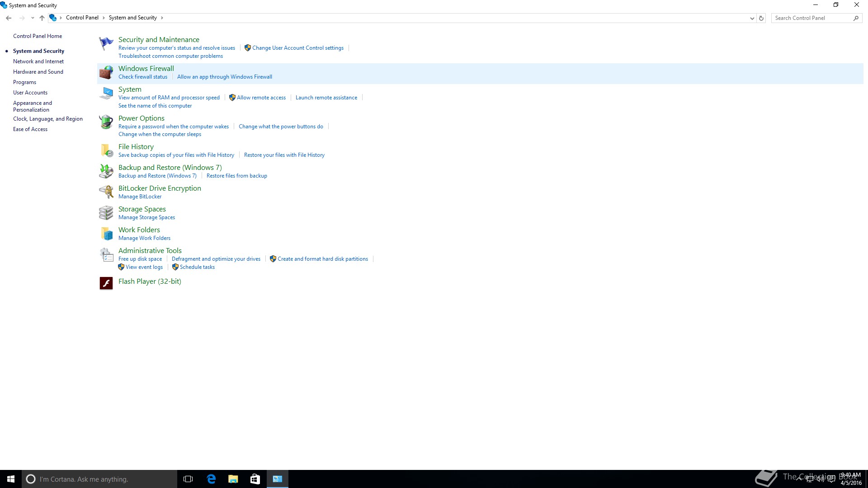Click Troubleshoot common computer problems

170,56
